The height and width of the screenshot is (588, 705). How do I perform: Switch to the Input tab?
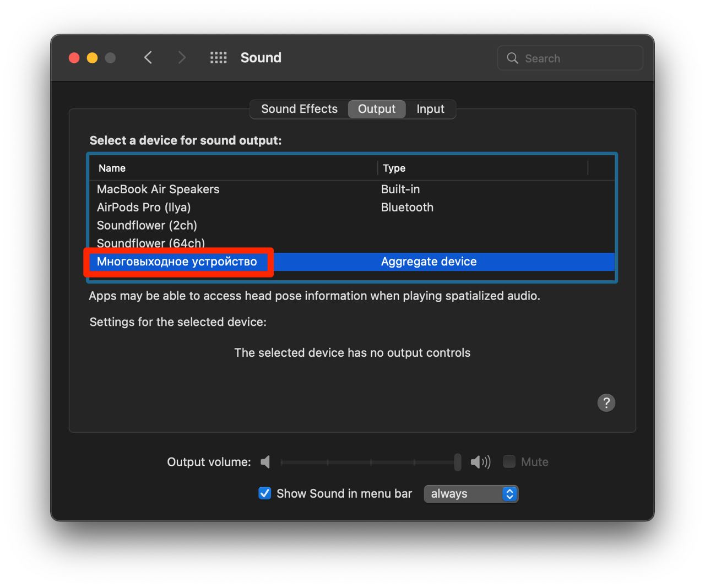430,109
